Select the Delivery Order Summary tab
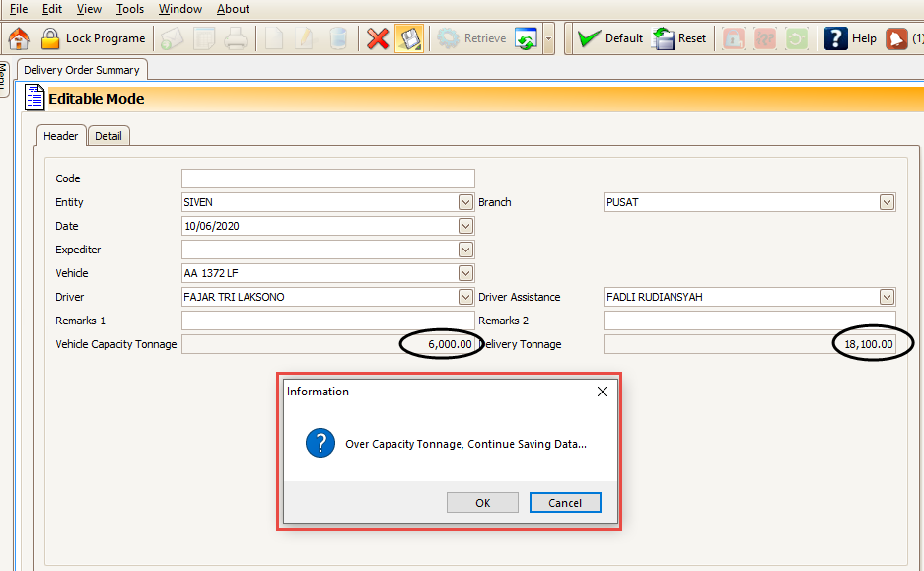This screenshot has width=924, height=571. pyautogui.click(x=82, y=70)
